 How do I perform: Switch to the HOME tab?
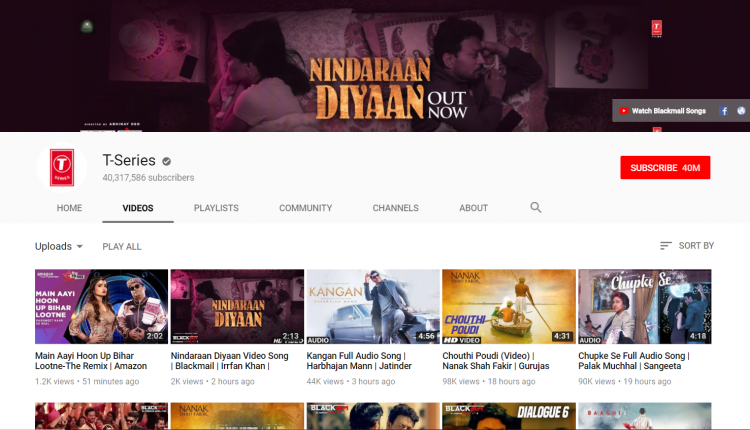tap(69, 208)
